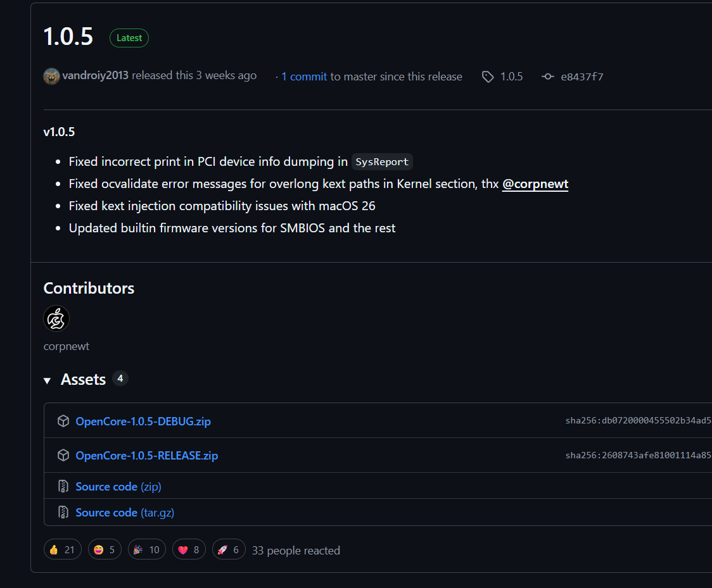
Task: Click the RELEASE zip sha256 hash
Action: (639, 455)
